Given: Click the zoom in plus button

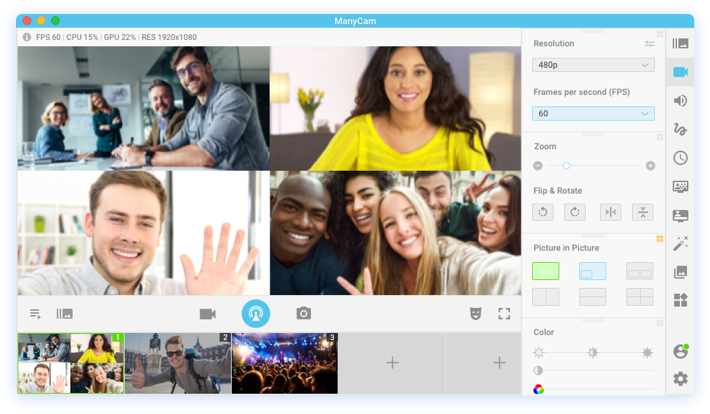Looking at the screenshot, I should pos(650,165).
